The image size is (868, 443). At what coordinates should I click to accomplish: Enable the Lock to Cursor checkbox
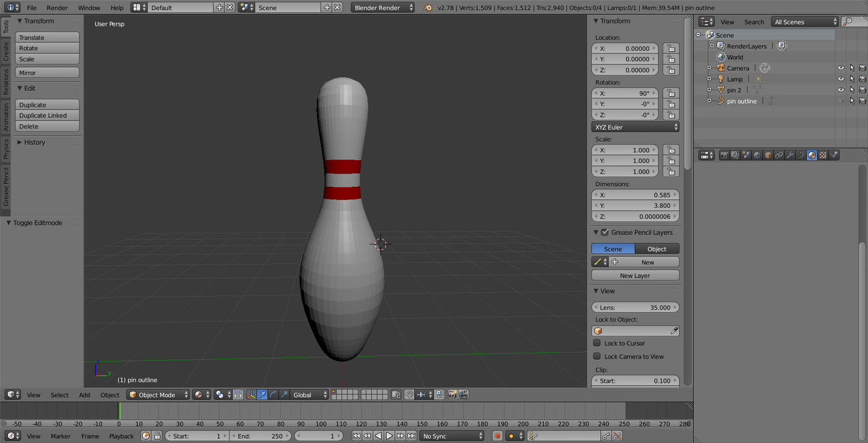[597, 343]
